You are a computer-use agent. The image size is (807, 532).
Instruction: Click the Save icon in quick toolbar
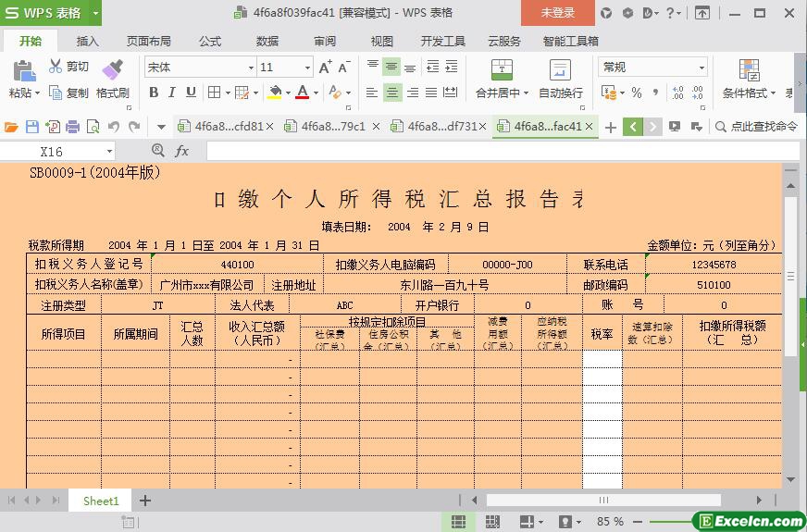click(32, 127)
